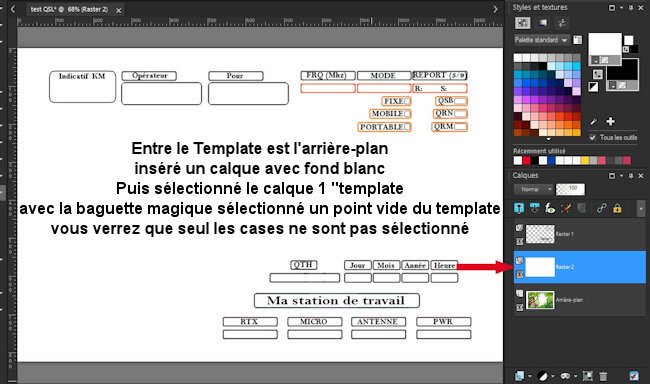Open the sliders tab in Styles et textures
This screenshot has width=650, height=384.
pyautogui.click(x=562, y=23)
